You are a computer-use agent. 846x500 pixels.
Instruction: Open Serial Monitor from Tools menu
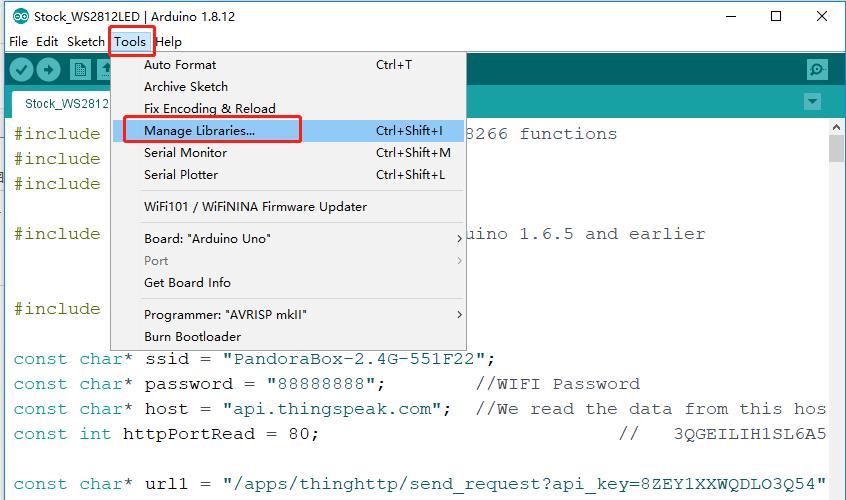pyautogui.click(x=186, y=153)
